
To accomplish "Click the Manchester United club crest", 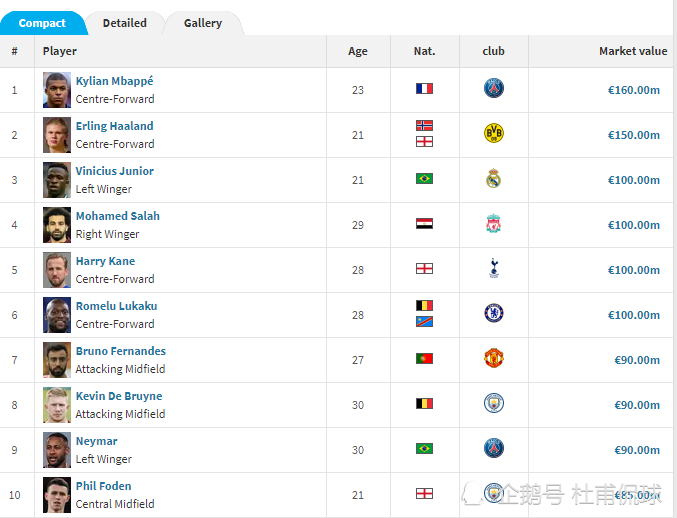I will (494, 358).
